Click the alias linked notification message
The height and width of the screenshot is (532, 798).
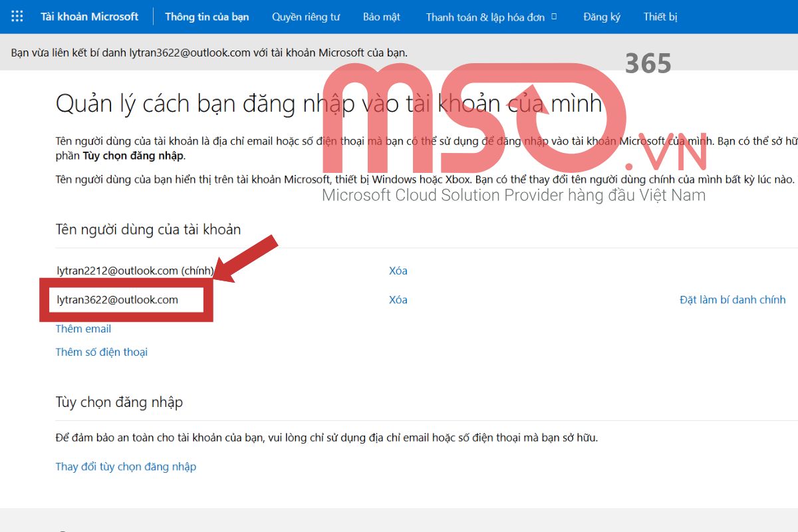[x=209, y=53]
